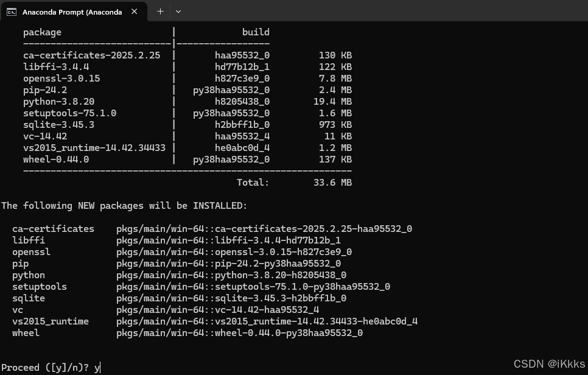
Task: Open a new terminal tab with plus button
Action: click(160, 12)
